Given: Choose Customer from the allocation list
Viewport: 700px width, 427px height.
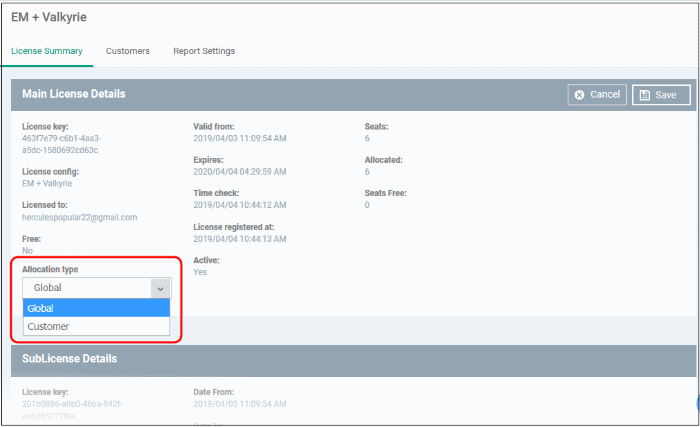Looking at the screenshot, I should pos(96,327).
